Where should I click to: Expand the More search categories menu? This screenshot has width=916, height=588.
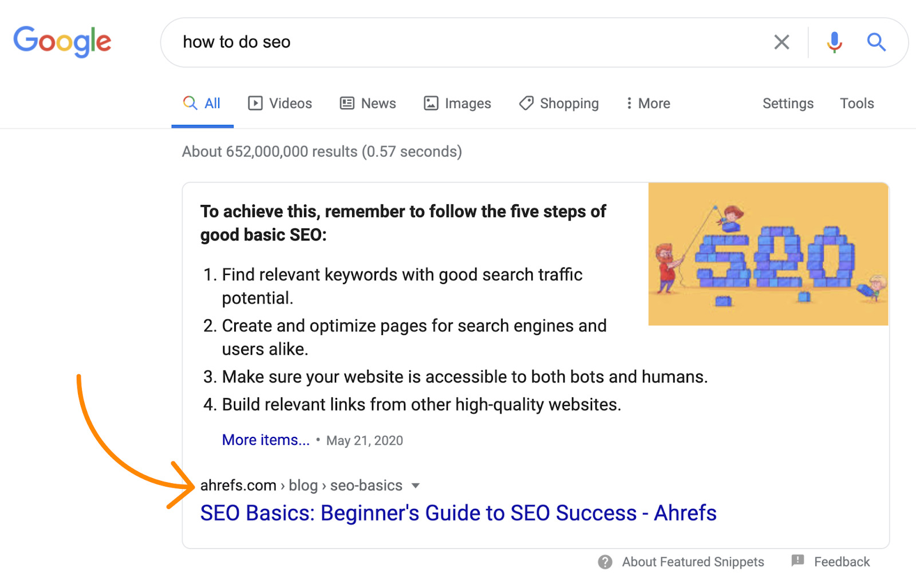click(x=647, y=103)
